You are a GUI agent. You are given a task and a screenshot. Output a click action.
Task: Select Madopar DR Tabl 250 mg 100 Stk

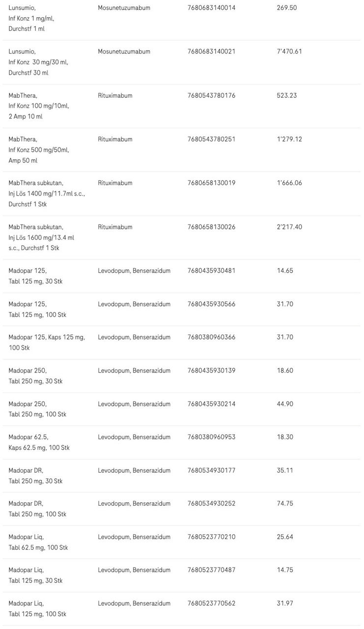[37, 509]
